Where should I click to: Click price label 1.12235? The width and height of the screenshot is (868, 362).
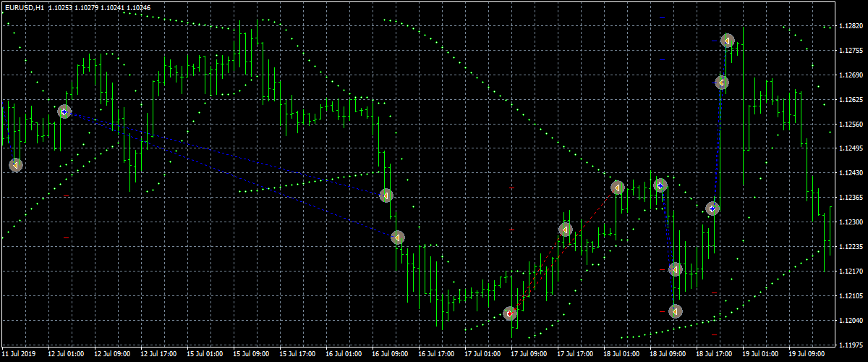(x=851, y=247)
